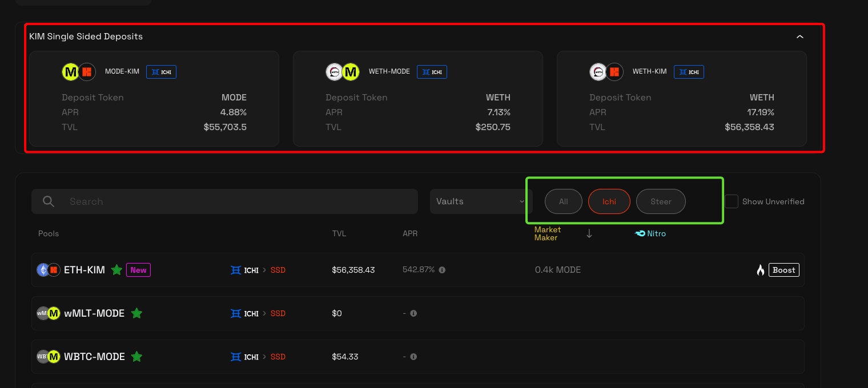Click the green star beside wMLT-MODE
868x388 pixels.
(x=136, y=313)
